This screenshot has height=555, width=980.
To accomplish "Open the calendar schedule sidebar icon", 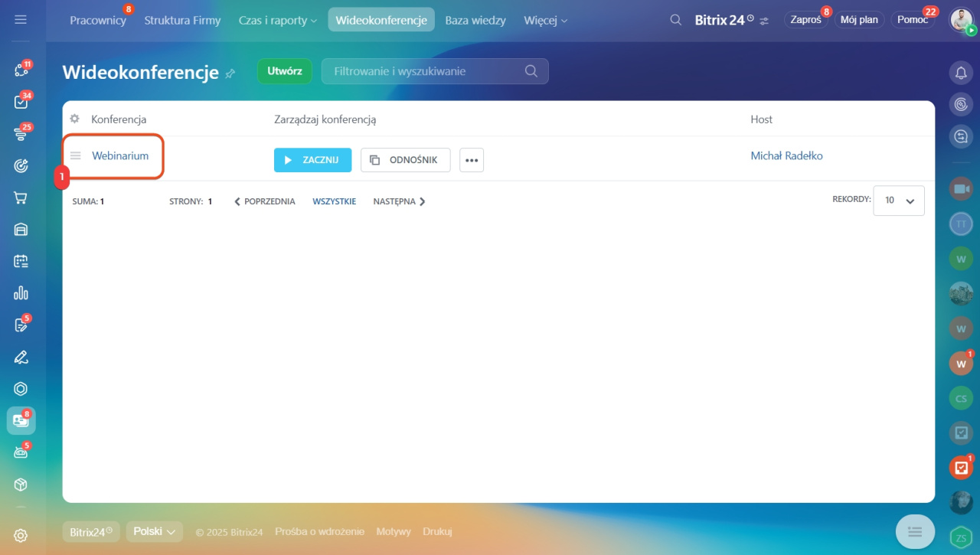I will pos(21,261).
